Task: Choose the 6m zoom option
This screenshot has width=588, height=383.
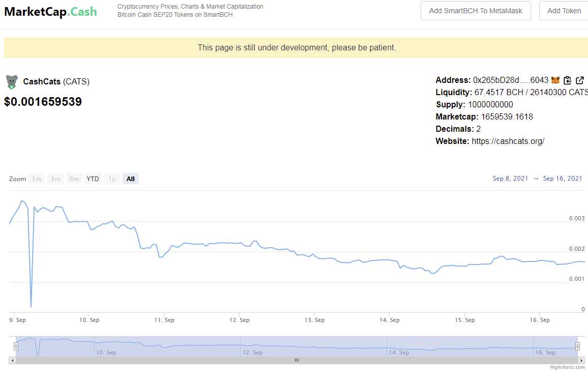Action: (74, 179)
